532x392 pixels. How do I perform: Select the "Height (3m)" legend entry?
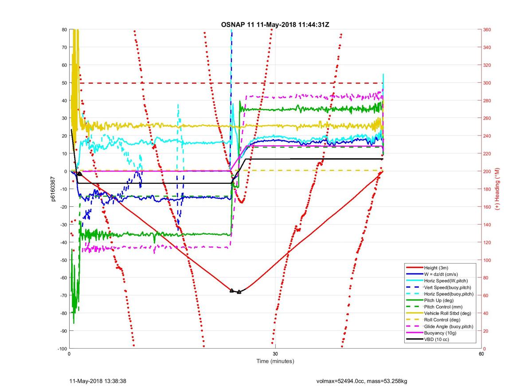pyautogui.click(x=437, y=267)
